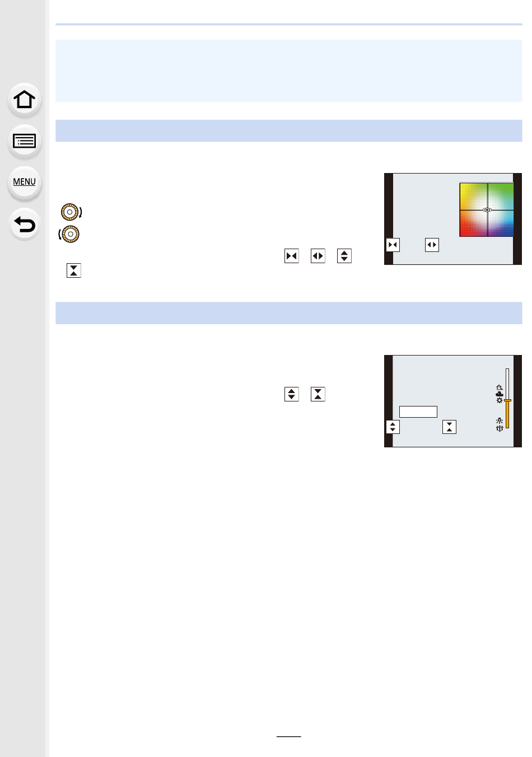The width and height of the screenshot is (532, 757).
Task: Select the counter-clockwise dial rotation icon
Action: 69,234
